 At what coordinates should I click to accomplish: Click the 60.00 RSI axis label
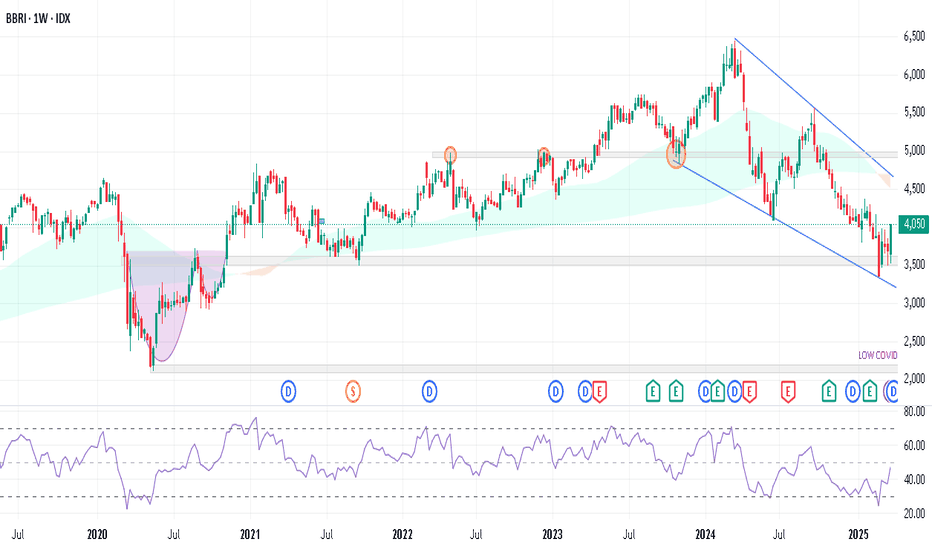point(914,445)
